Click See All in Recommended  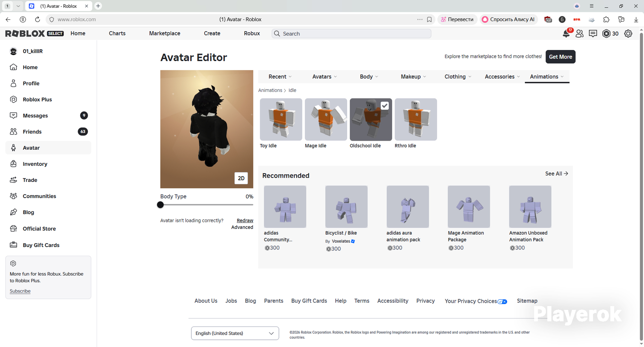pos(556,173)
